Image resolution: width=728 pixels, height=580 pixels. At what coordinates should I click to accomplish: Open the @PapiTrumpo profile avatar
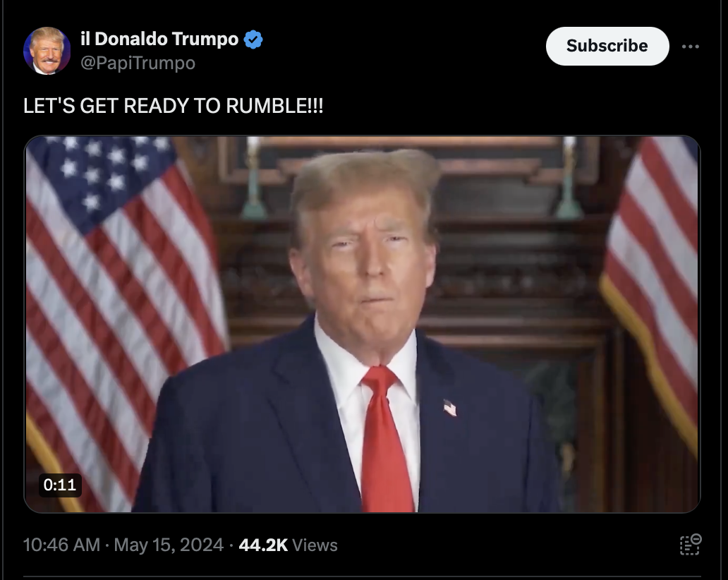coord(47,51)
